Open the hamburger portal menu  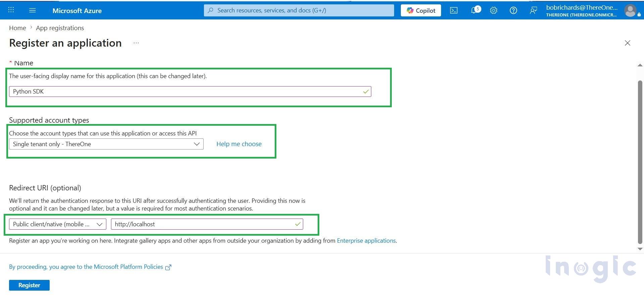coord(33,10)
